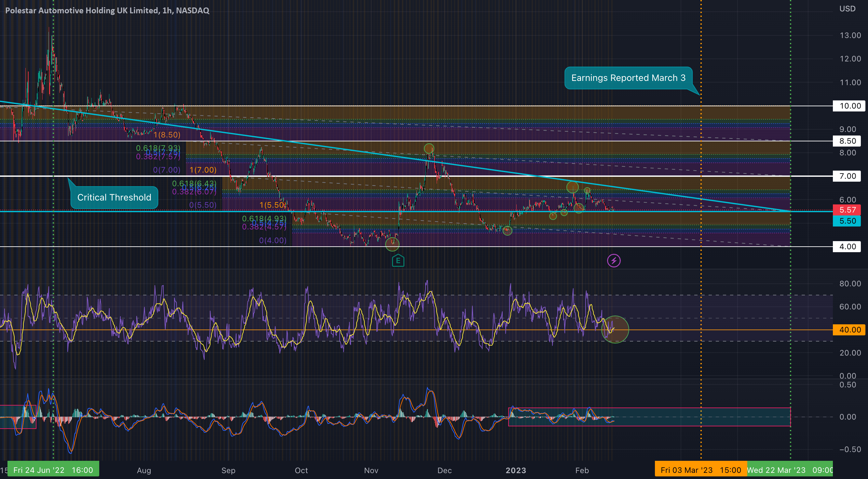Click the orange 40.00 RSI level label
868x479 pixels.
tap(849, 330)
